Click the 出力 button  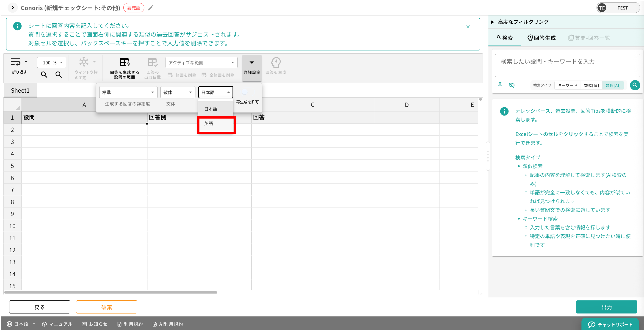click(606, 307)
